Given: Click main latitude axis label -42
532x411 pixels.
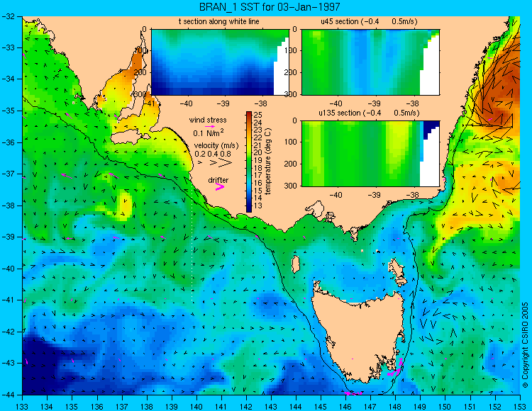Looking at the screenshot, I should pyautogui.click(x=9, y=332).
